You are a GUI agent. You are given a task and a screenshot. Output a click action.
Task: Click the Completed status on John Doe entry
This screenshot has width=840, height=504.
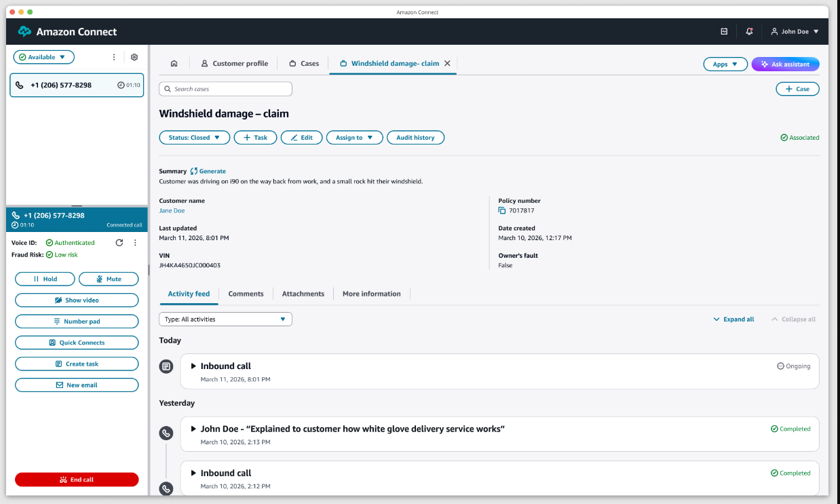point(791,429)
